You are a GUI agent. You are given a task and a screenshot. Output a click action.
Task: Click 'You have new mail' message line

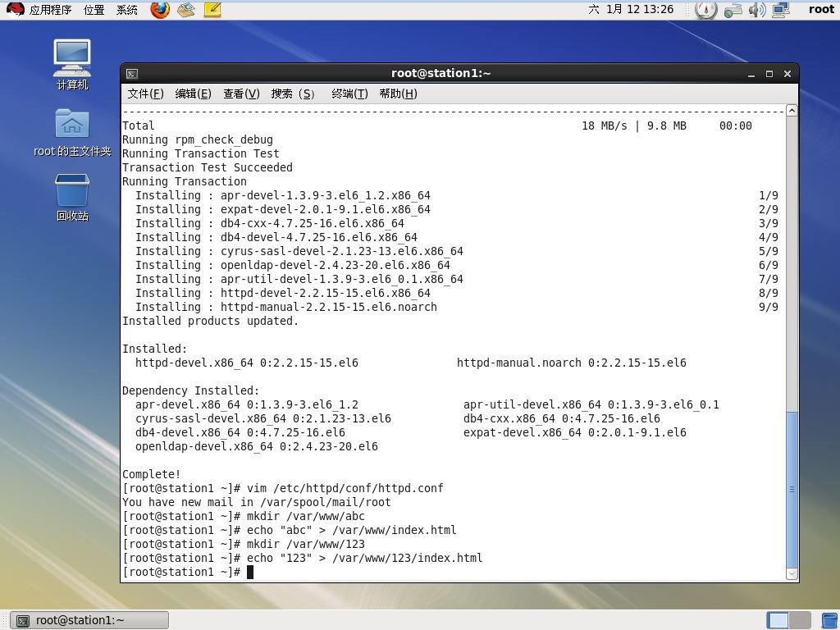[x=257, y=502]
